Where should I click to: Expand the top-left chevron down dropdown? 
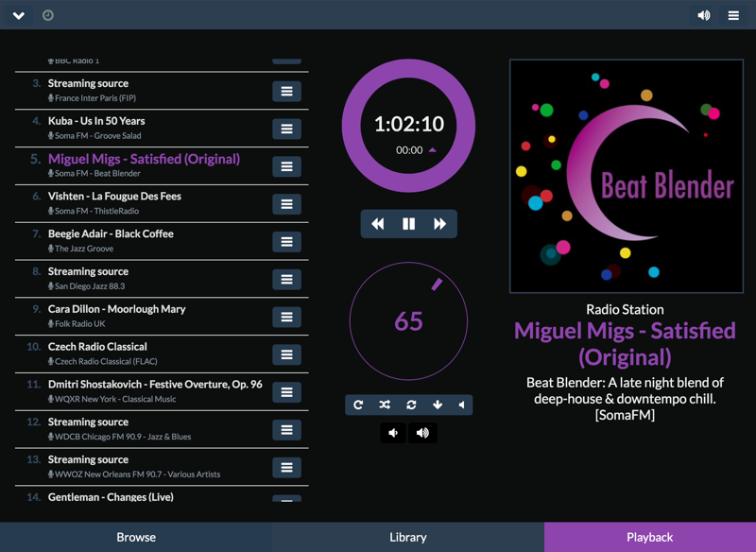point(18,15)
